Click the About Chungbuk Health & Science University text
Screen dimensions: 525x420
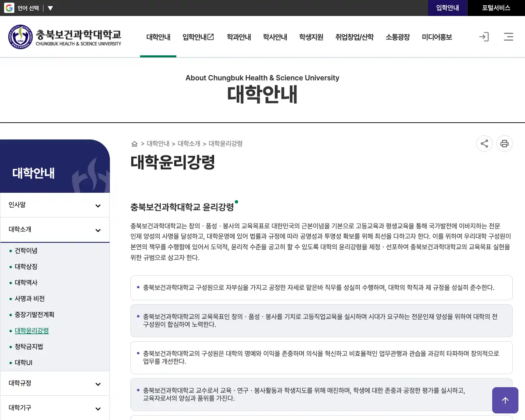[x=262, y=78]
